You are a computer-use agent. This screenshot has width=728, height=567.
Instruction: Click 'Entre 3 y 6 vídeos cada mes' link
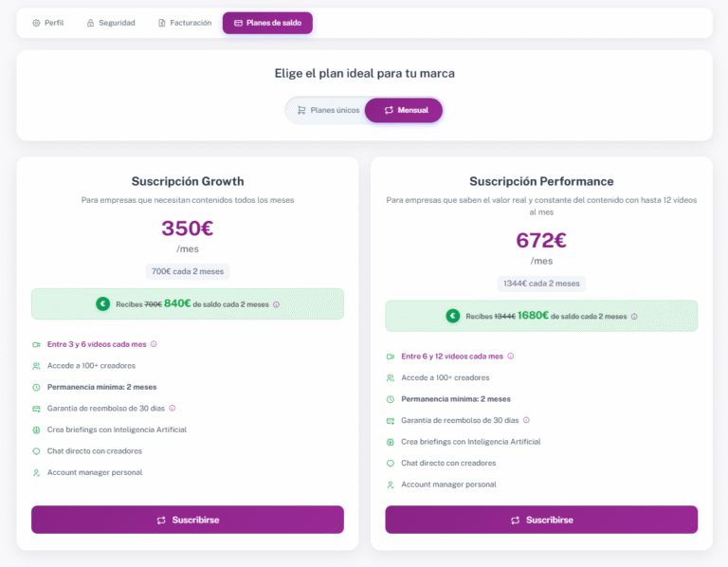tap(97, 344)
